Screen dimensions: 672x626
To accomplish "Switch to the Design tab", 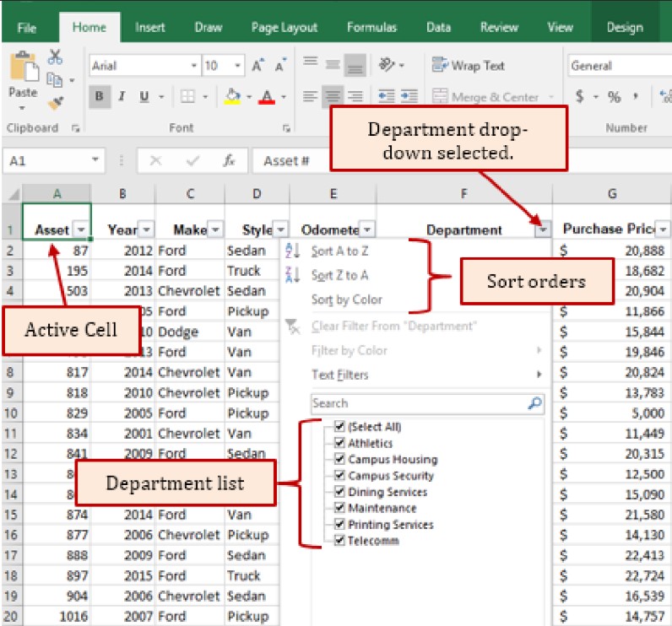I will (x=625, y=27).
